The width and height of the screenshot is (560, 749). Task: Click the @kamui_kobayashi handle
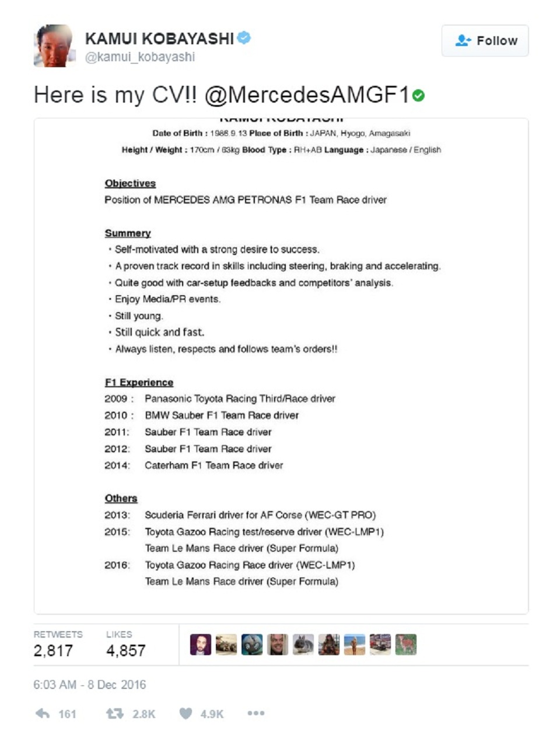(140, 57)
